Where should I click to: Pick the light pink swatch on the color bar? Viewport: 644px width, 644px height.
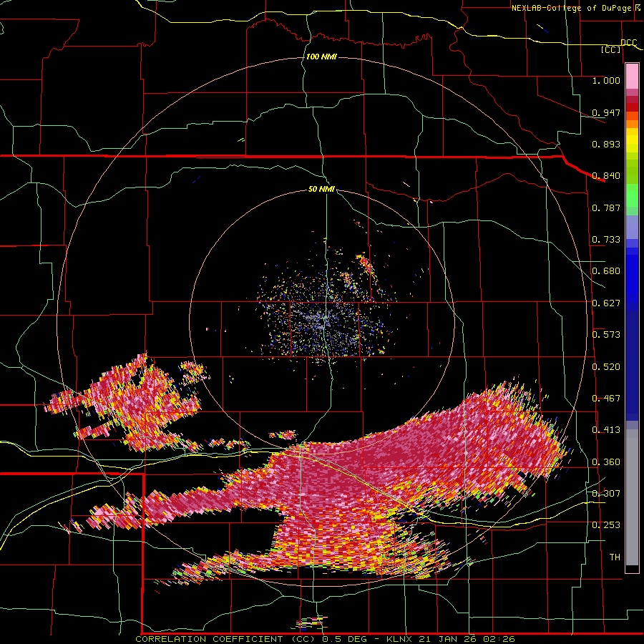[632, 76]
